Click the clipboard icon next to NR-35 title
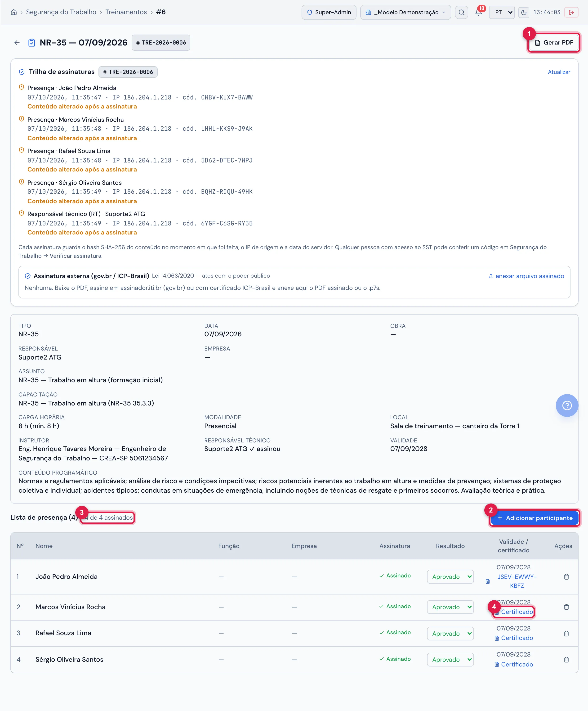Image resolution: width=588 pixels, height=711 pixels. pyautogui.click(x=31, y=43)
